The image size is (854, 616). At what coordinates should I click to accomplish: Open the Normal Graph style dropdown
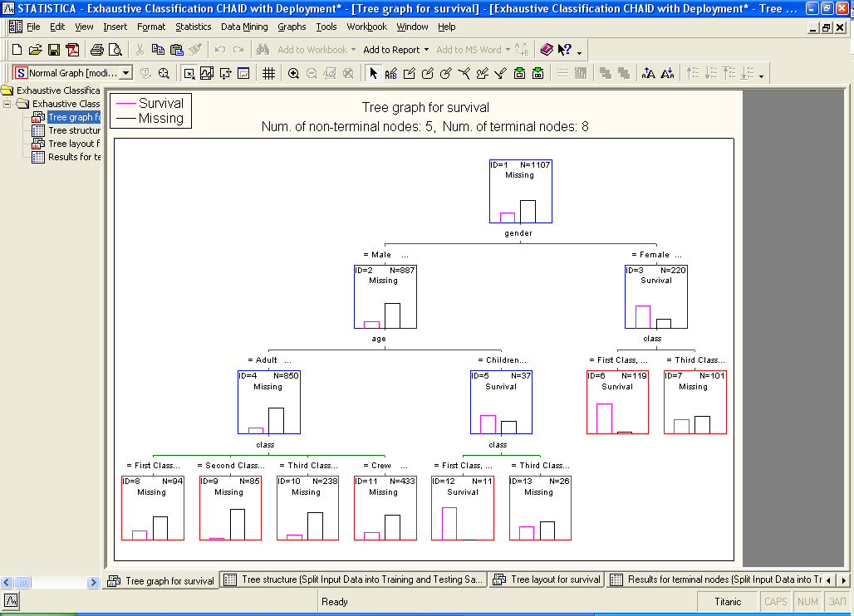pos(126,73)
